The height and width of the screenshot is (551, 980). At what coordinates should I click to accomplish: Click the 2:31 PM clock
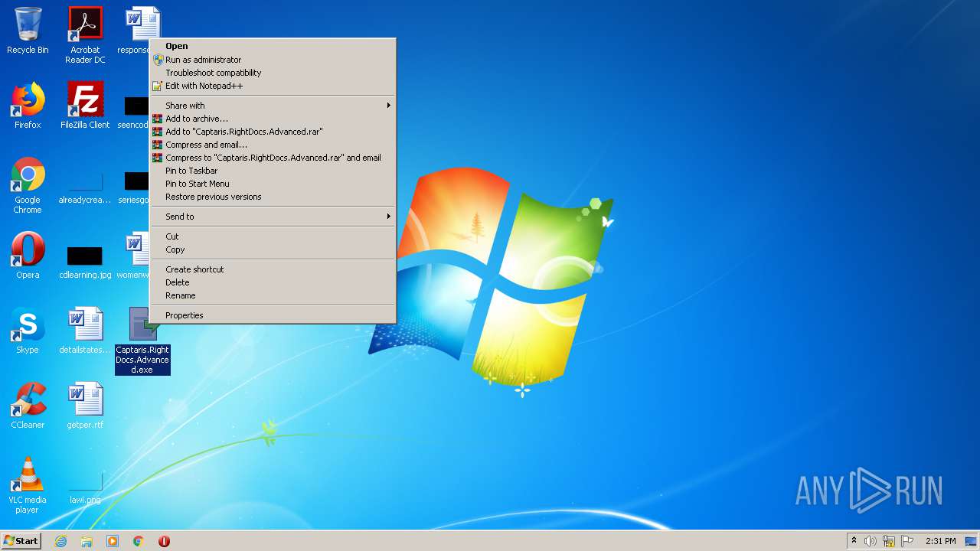coord(940,541)
